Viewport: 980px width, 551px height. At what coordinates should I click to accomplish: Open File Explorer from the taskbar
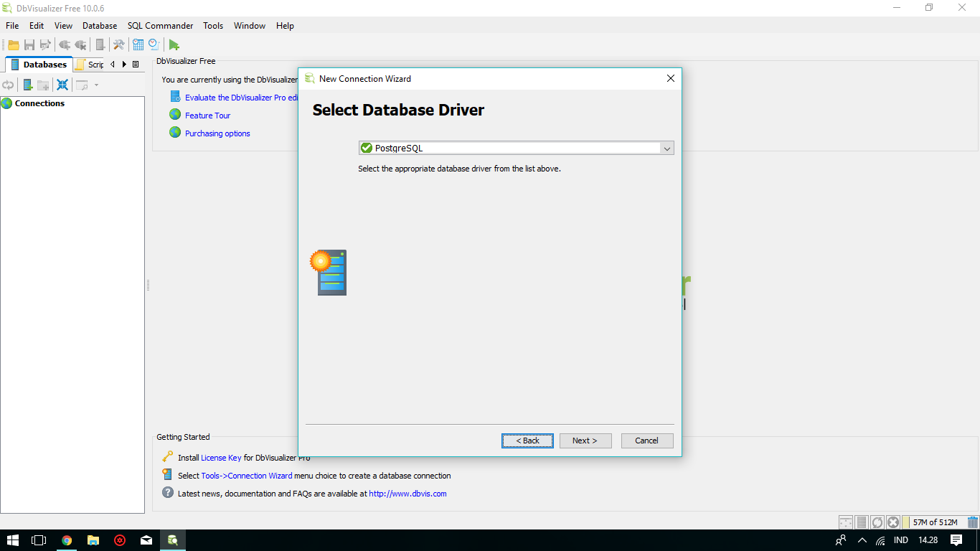point(93,540)
